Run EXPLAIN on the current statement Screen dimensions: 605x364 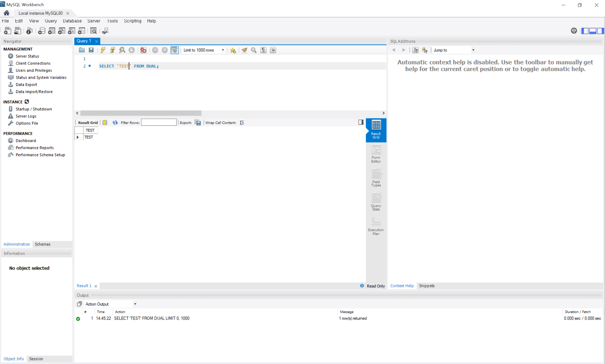(x=122, y=50)
